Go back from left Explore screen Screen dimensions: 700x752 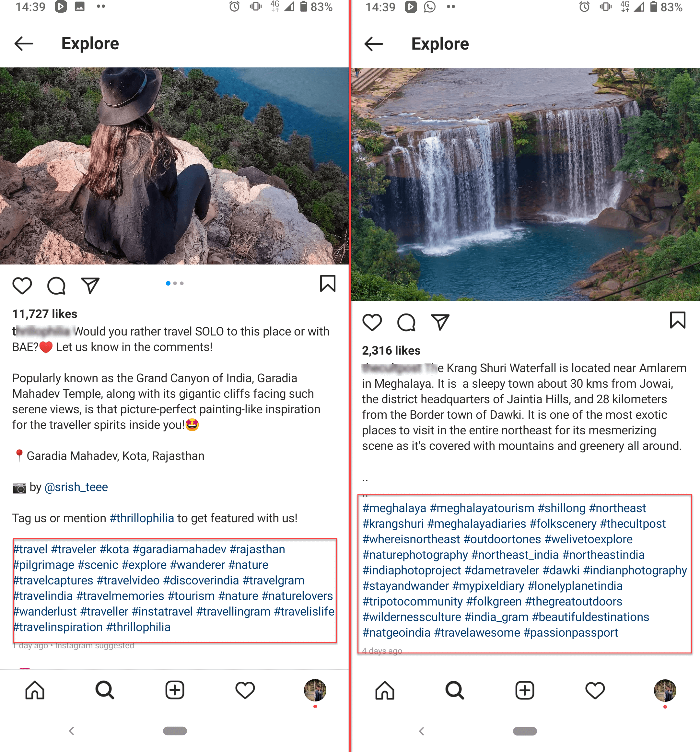point(23,43)
